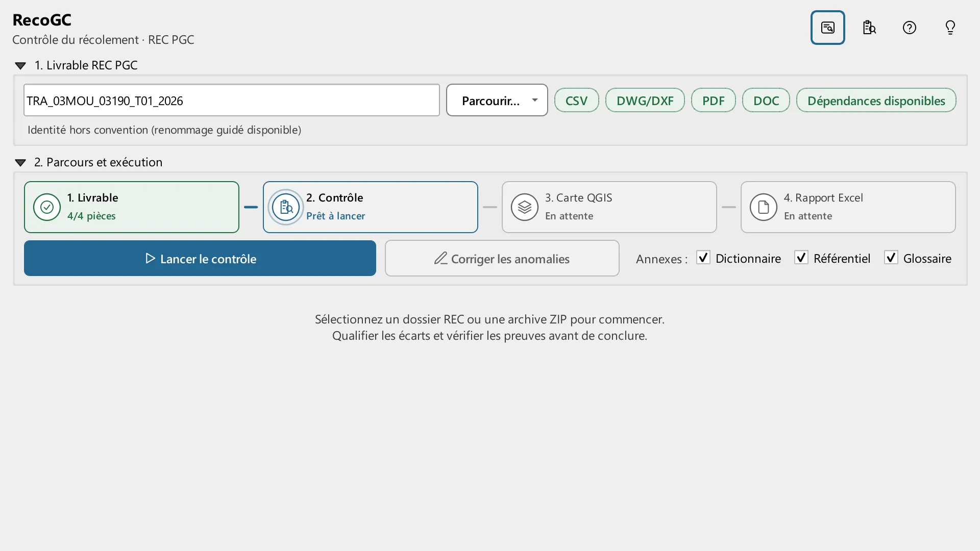Open the highlighted folder search icon in header

point(827,28)
